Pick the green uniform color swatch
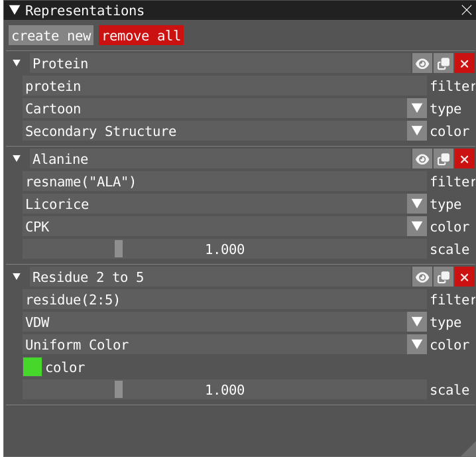 32,367
